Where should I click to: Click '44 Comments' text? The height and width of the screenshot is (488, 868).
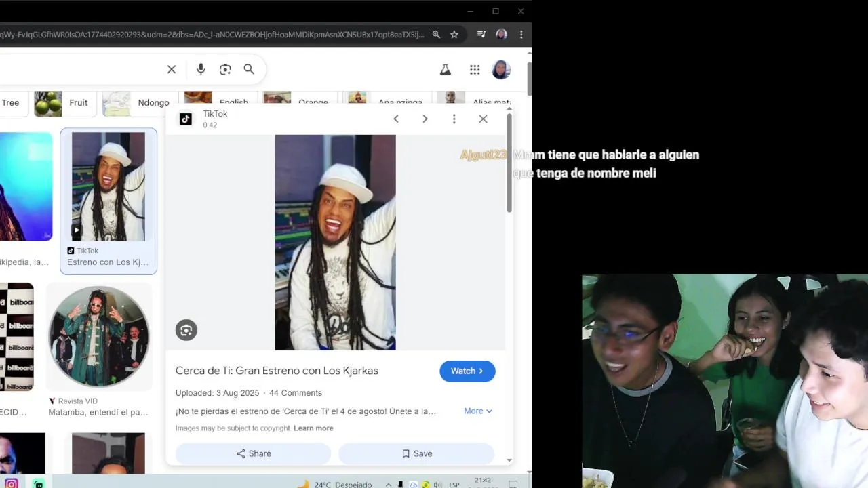point(296,393)
